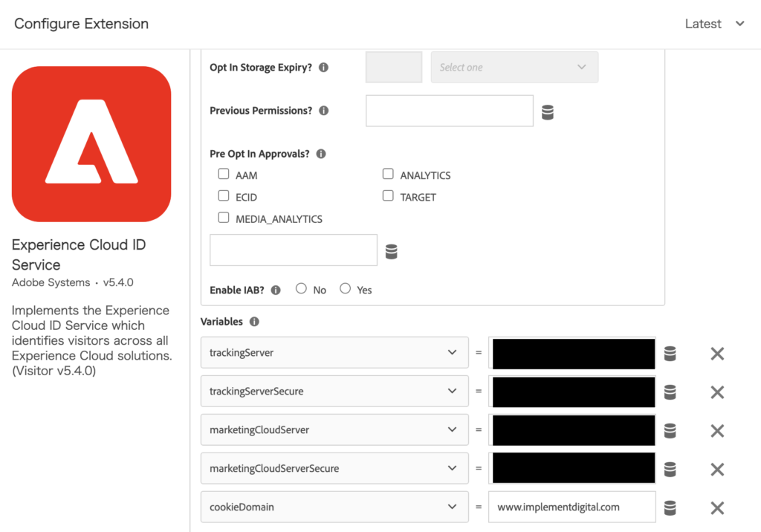Viewport: 761px width, 532px height.
Task: Click the info icon next to Variables
Action: [253, 321]
